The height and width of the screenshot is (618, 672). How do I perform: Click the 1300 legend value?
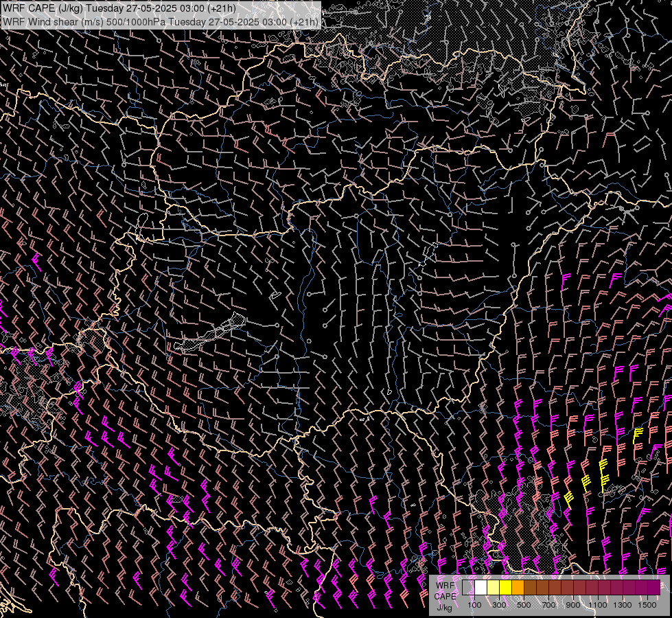pyautogui.click(x=623, y=605)
